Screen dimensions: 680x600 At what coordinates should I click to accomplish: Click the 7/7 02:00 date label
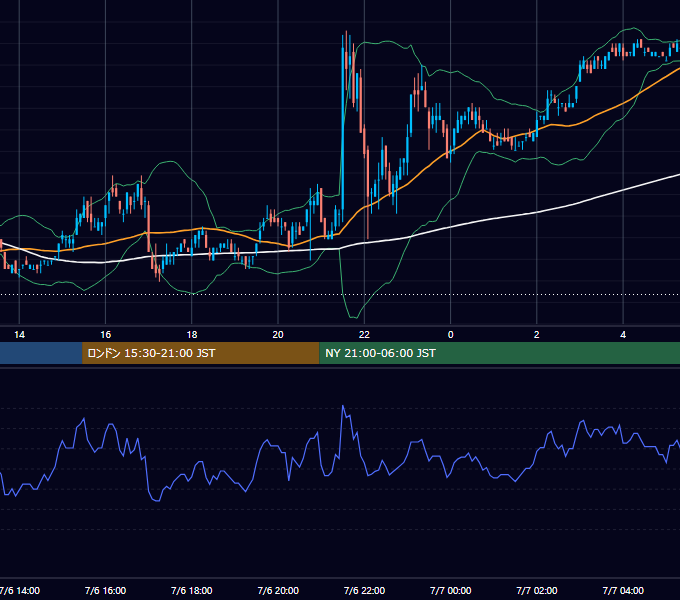(536, 590)
